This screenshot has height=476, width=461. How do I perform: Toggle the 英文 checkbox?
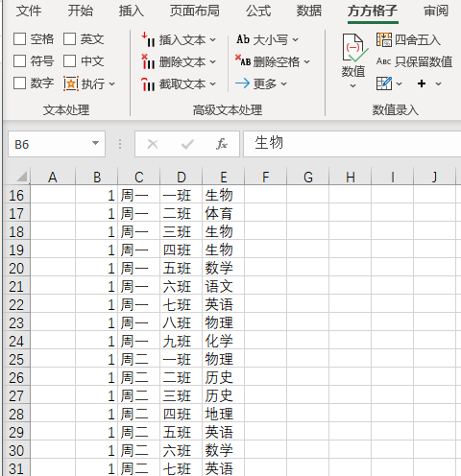click(x=69, y=39)
